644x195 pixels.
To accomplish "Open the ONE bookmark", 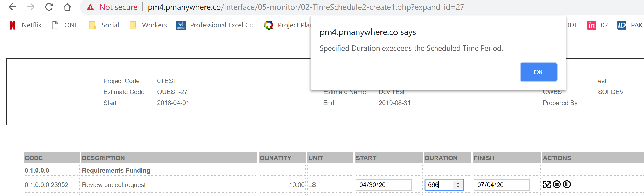I will 65,25.
